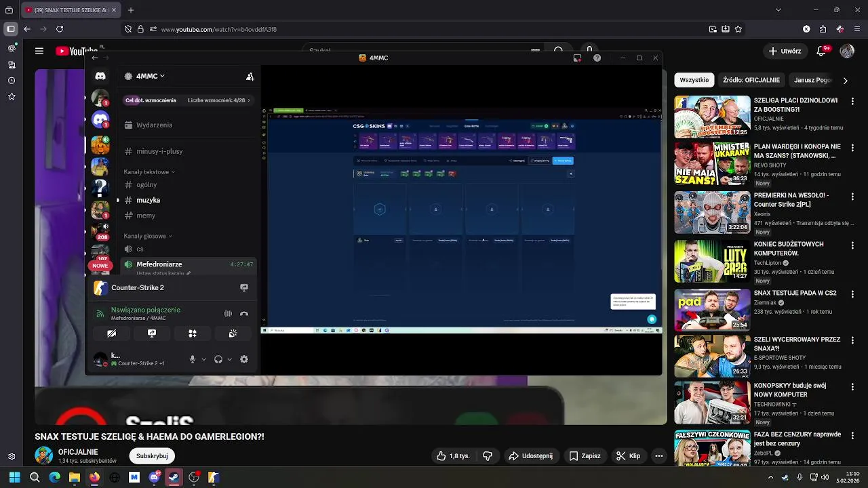Share the video with Udostępnij

click(531, 456)
